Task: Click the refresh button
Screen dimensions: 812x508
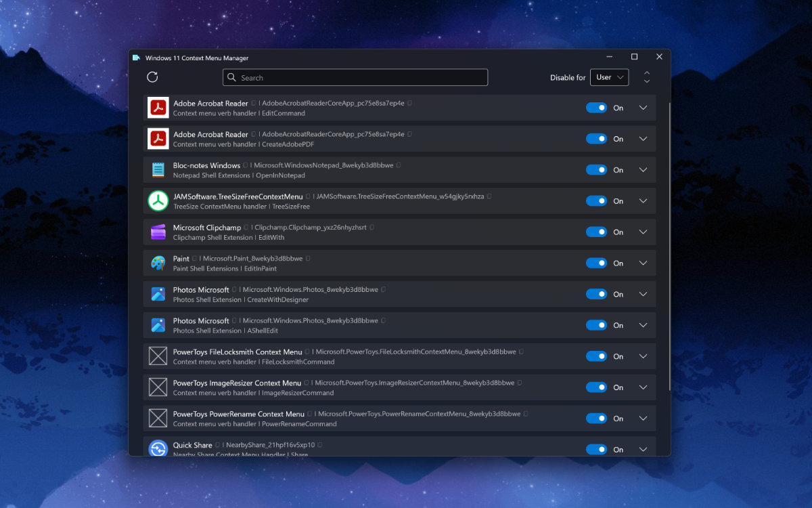Action: click(152, 77)
